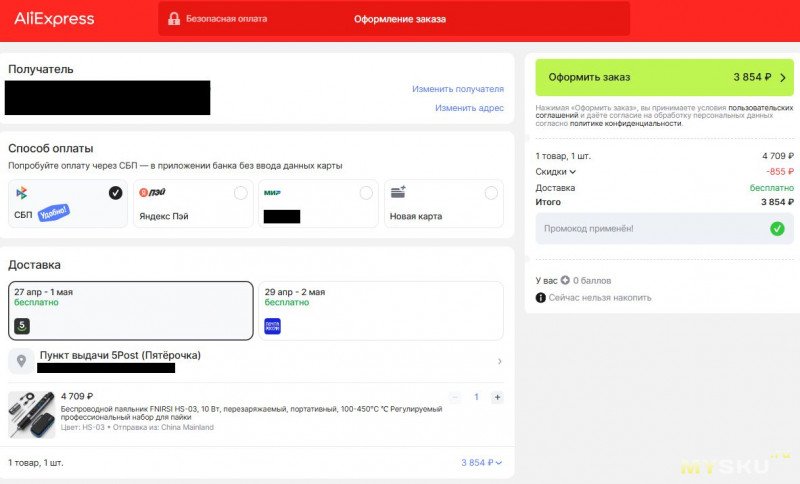Select the Яндекс Пэй payment radio button

(x=240, y=193)
